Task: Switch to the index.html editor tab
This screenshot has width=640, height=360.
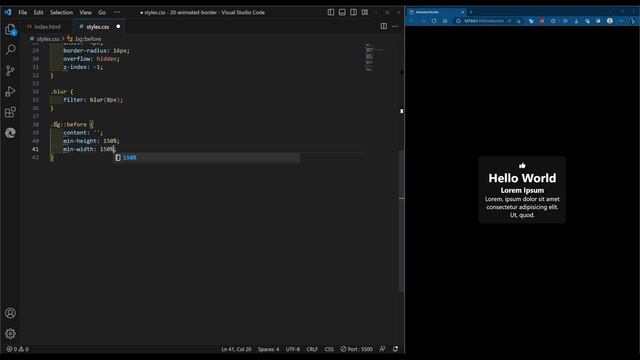Action: 44,27
